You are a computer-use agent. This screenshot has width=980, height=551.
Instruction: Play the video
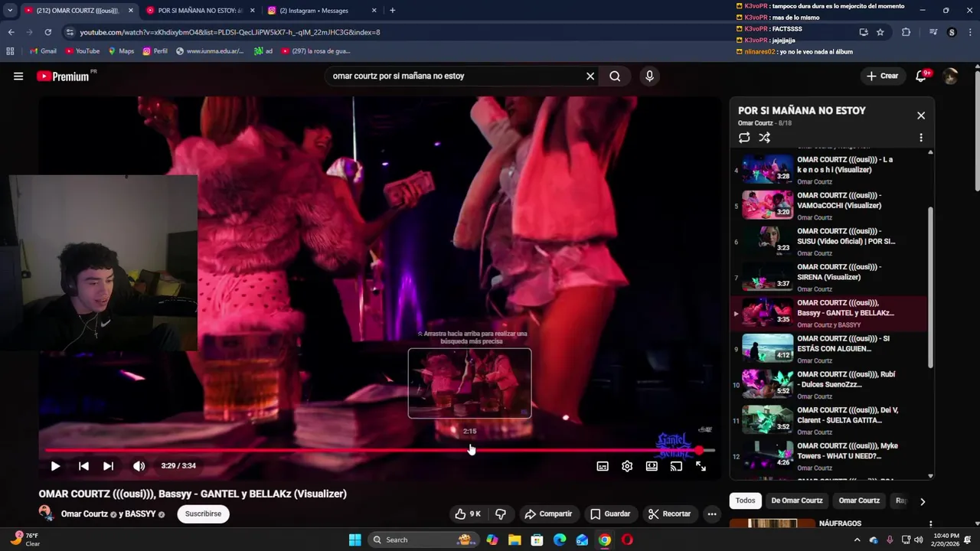coord(55,466)
